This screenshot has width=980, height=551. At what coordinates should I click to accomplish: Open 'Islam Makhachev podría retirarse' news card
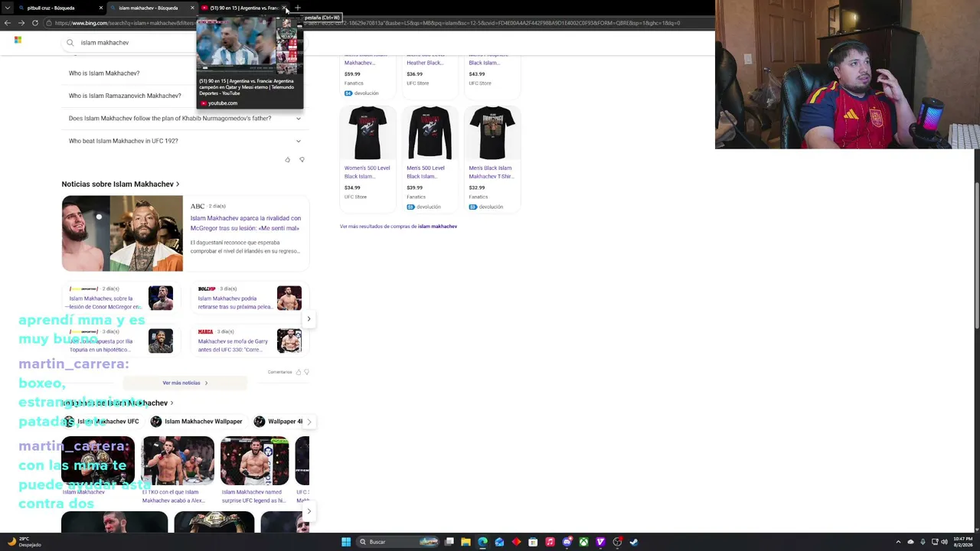(250, 298)
